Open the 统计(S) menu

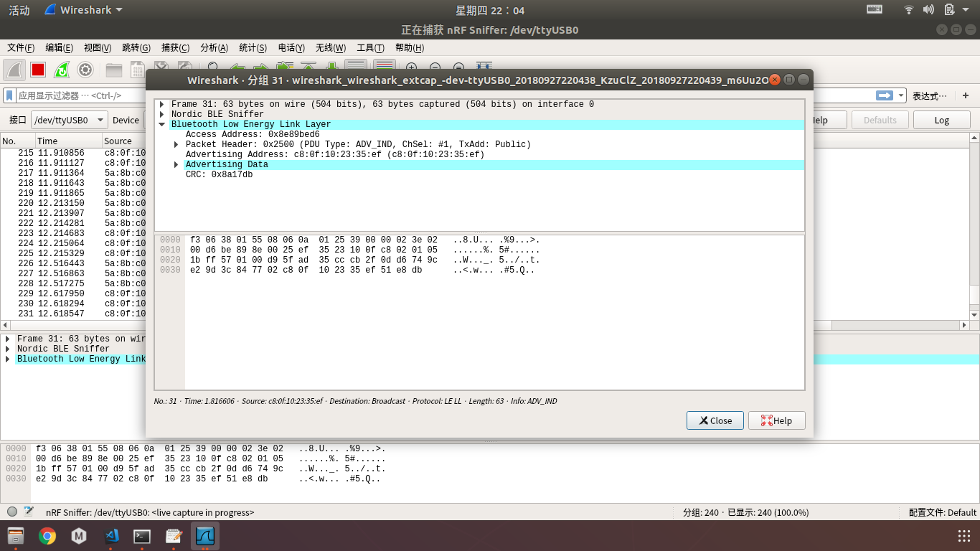(253, 47)
